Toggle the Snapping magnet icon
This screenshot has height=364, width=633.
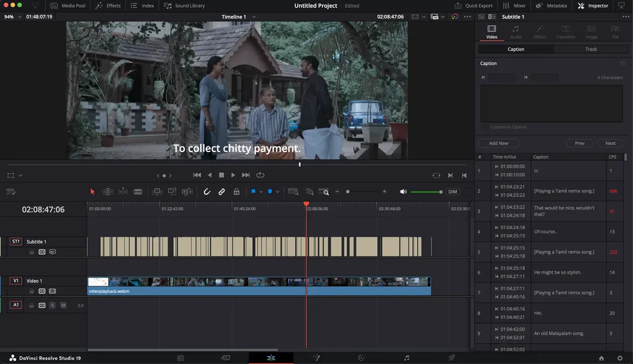[x=207, y=192]
